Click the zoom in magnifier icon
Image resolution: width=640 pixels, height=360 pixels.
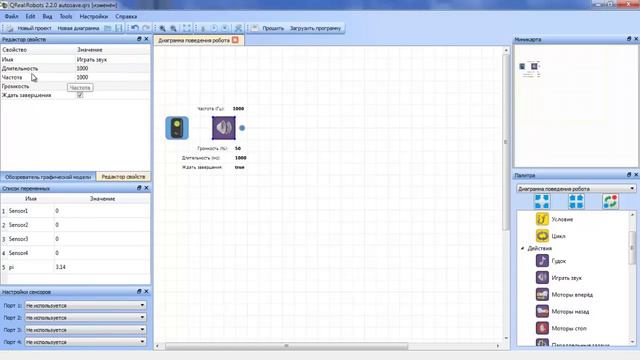(x=162, y=28)
